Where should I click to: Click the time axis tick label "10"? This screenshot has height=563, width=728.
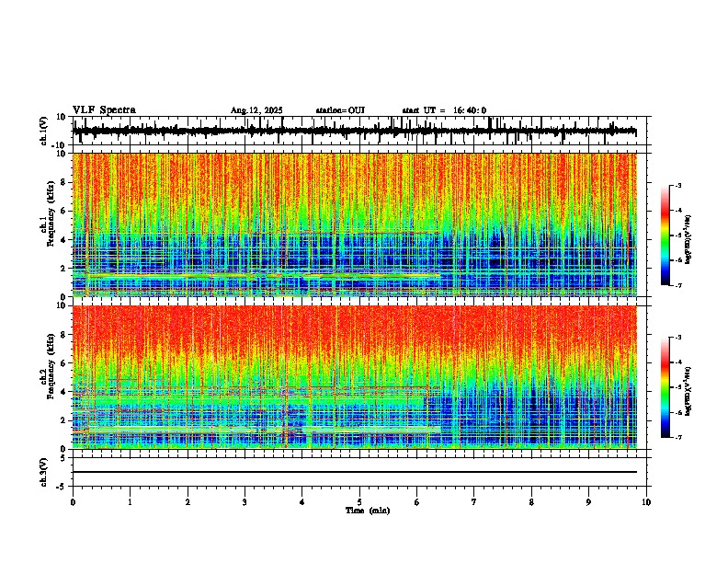[646, 502]
